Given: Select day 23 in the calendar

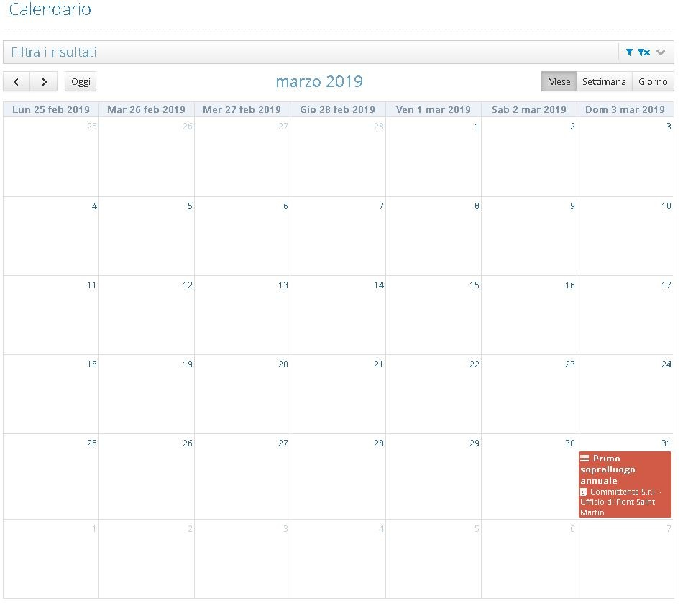Looking at the screenshot, I should pos(569,364).
